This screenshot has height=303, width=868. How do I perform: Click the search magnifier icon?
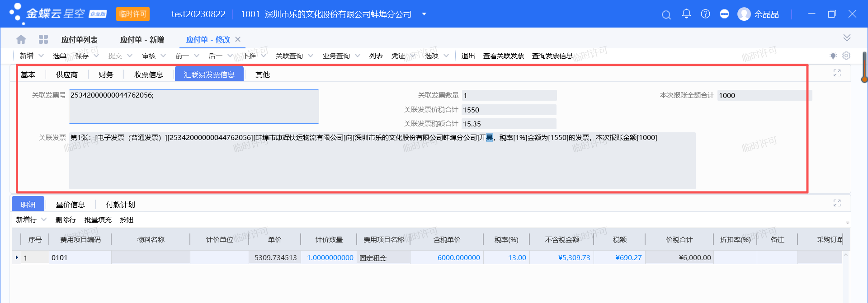pos(666,14)
